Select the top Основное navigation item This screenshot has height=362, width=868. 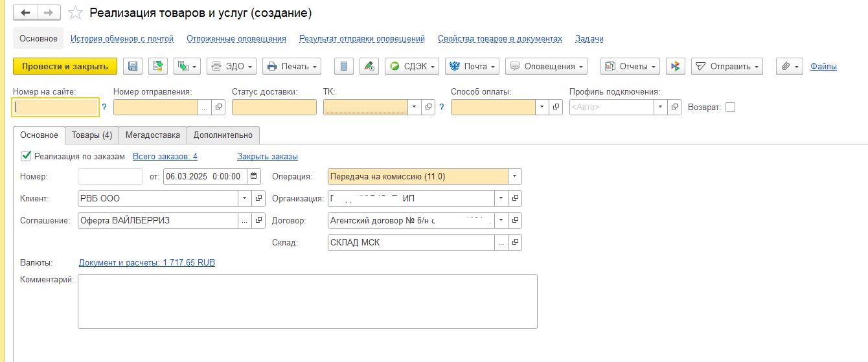(x=38, y=39)
